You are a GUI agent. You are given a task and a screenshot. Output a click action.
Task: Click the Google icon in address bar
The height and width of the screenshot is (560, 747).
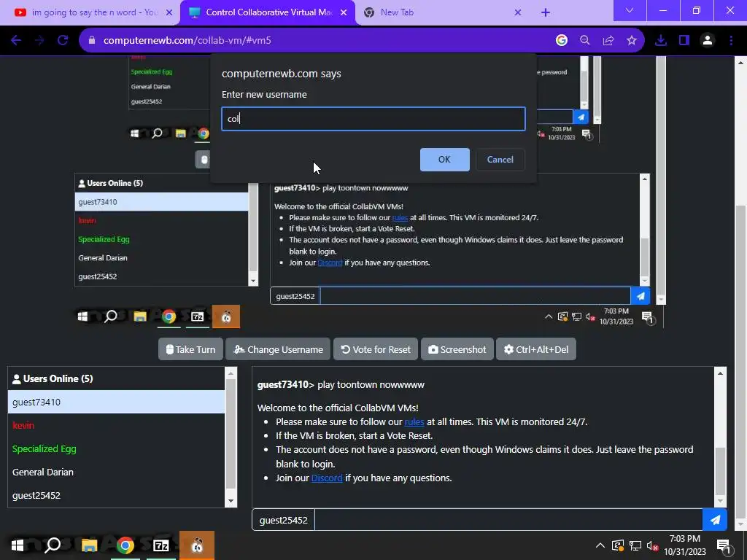[x=562, y=41]
